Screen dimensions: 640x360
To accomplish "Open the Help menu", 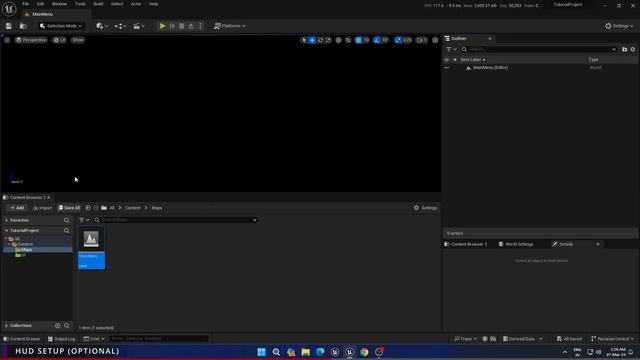I will tap(153, 4).
